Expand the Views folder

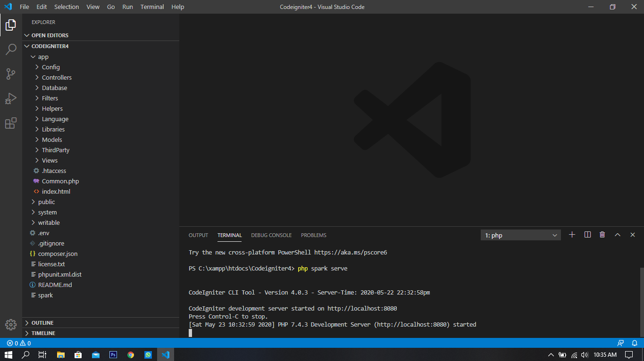tap(100, 160)
